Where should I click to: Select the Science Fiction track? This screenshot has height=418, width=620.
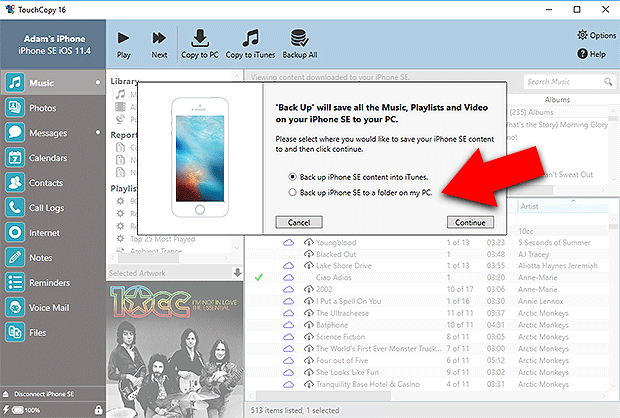click(x=340, y=337)
